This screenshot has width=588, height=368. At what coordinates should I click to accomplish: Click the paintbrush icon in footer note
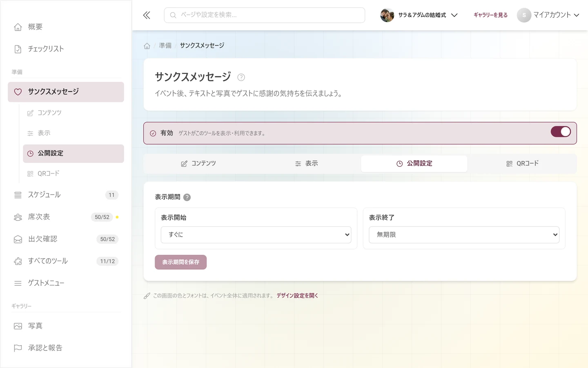click(x=147, y=296)
